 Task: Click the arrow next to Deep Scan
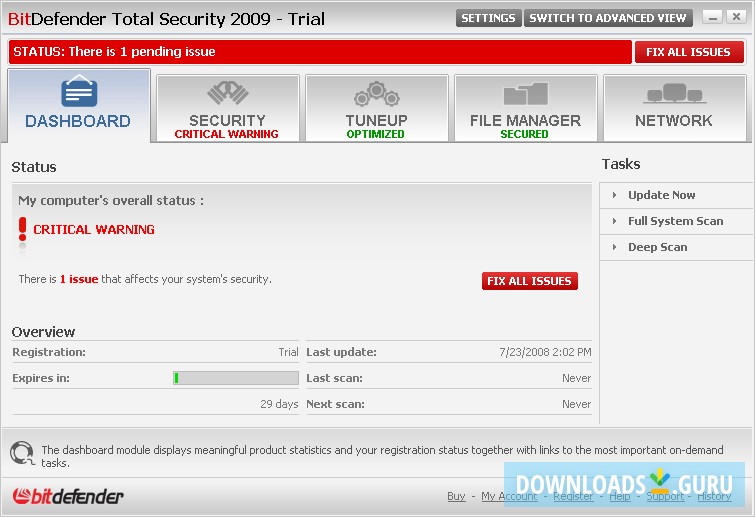(x=614, y=247)
